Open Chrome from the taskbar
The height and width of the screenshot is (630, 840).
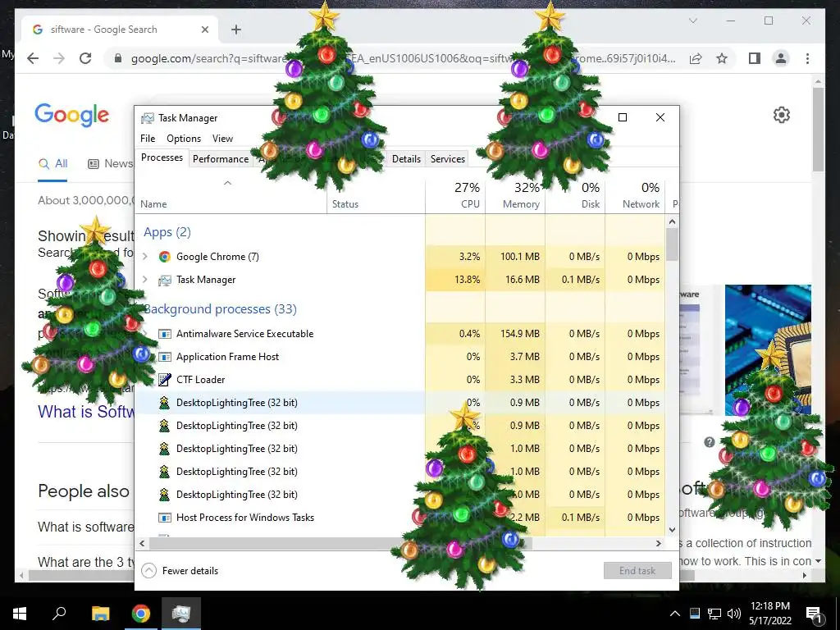[x=141, y=614]
